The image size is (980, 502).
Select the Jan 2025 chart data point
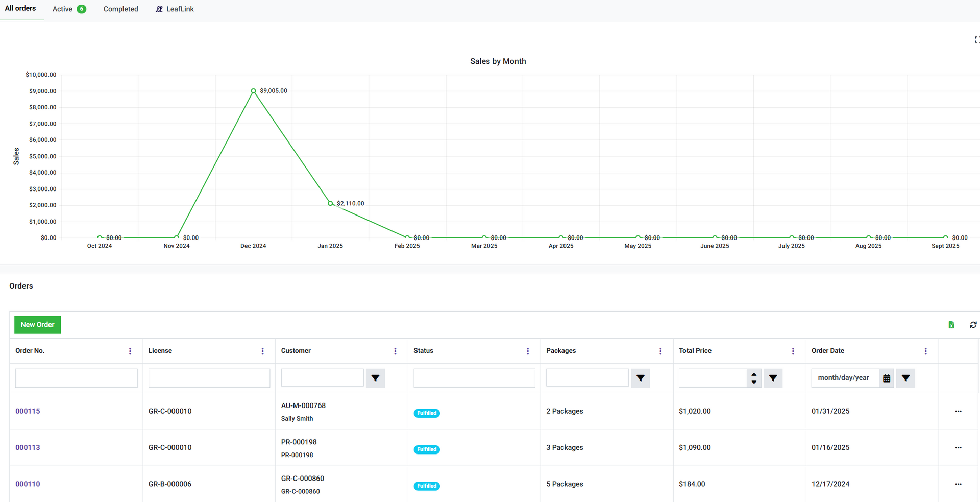[330, 203]
